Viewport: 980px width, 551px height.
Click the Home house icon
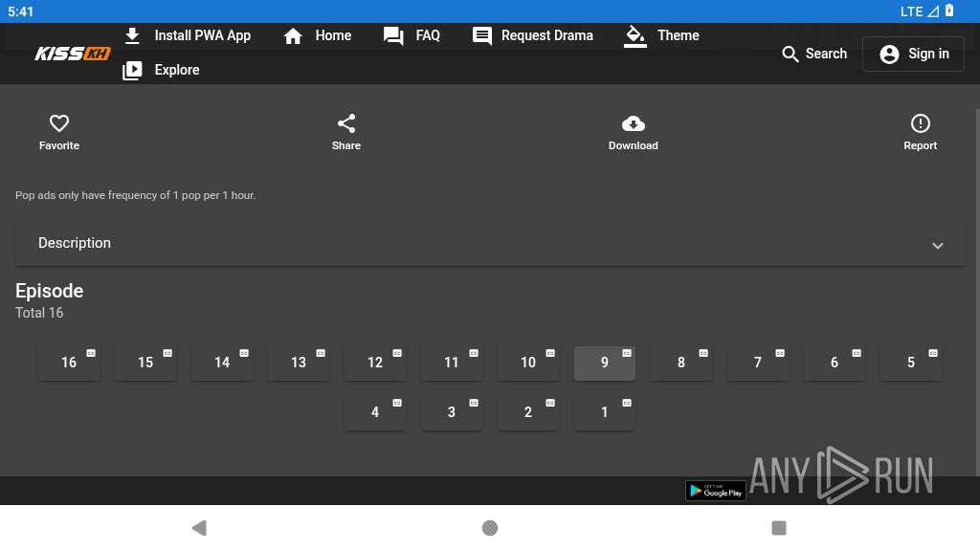(x=293, y=35)
